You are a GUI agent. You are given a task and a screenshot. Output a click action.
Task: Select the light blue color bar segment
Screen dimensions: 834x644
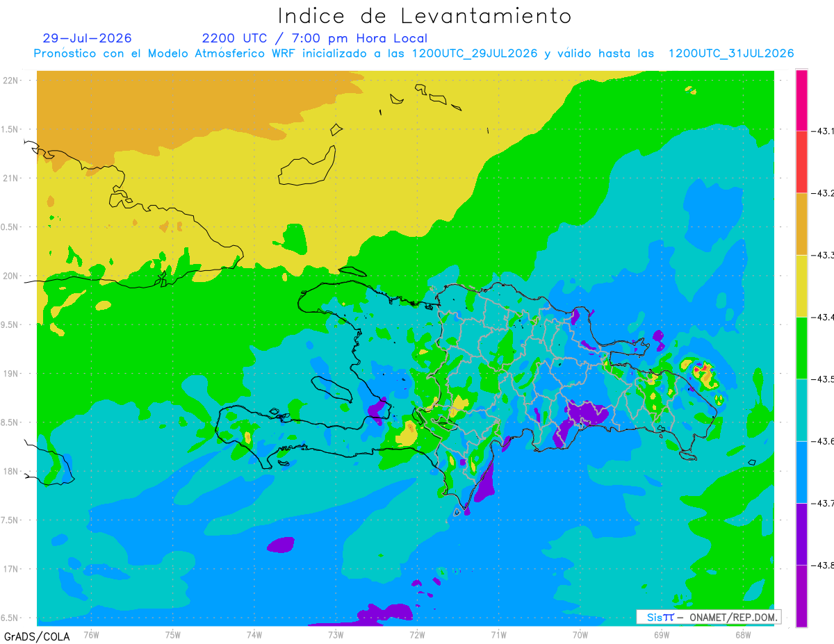[x=801, y=472]
